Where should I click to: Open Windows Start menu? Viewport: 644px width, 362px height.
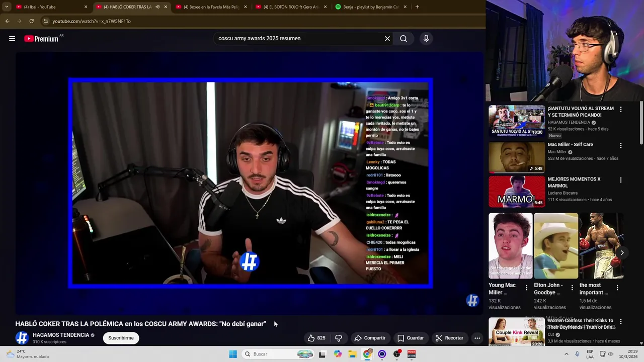coord(233,354)
